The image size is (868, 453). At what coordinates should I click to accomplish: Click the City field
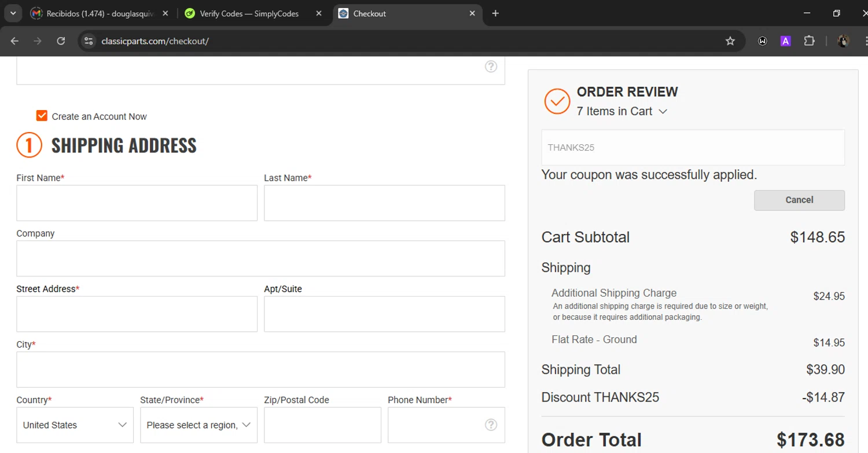pos(260,370)
